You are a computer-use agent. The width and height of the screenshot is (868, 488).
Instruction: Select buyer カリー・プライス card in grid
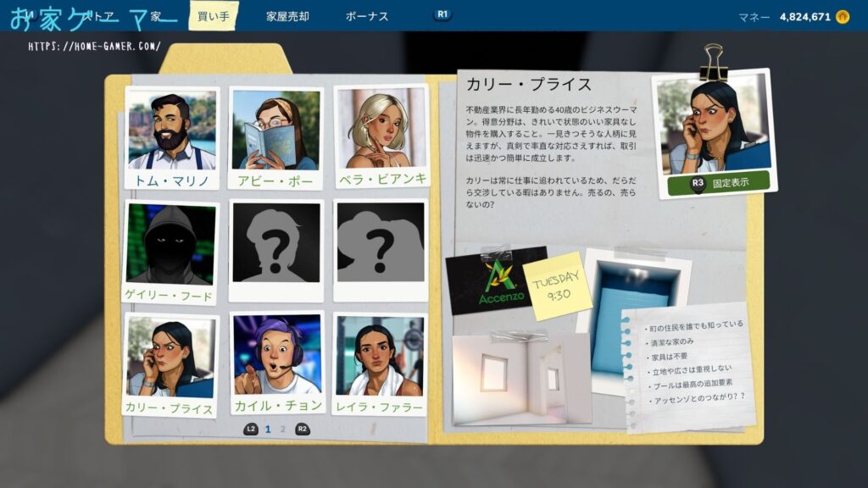pos(170,365)
